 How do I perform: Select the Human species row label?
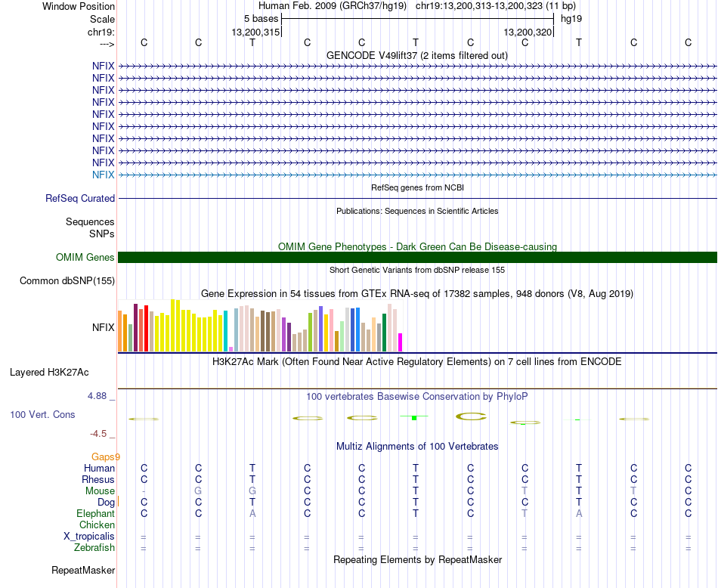point(99,468)
